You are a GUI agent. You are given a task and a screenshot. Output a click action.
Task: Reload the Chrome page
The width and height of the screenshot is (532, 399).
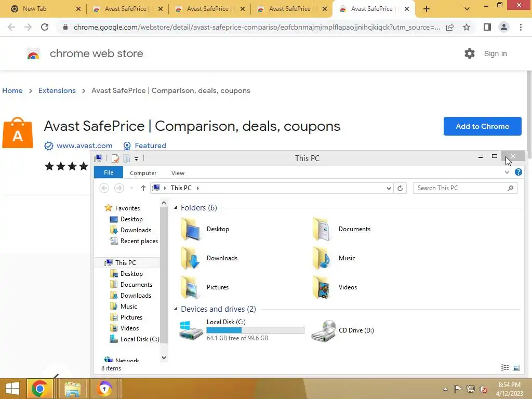(x=45, y=27)
